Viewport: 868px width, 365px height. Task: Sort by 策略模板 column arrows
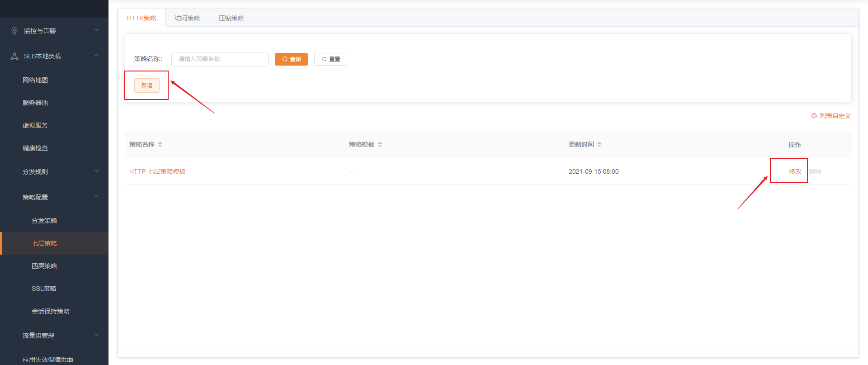point(380,144)
